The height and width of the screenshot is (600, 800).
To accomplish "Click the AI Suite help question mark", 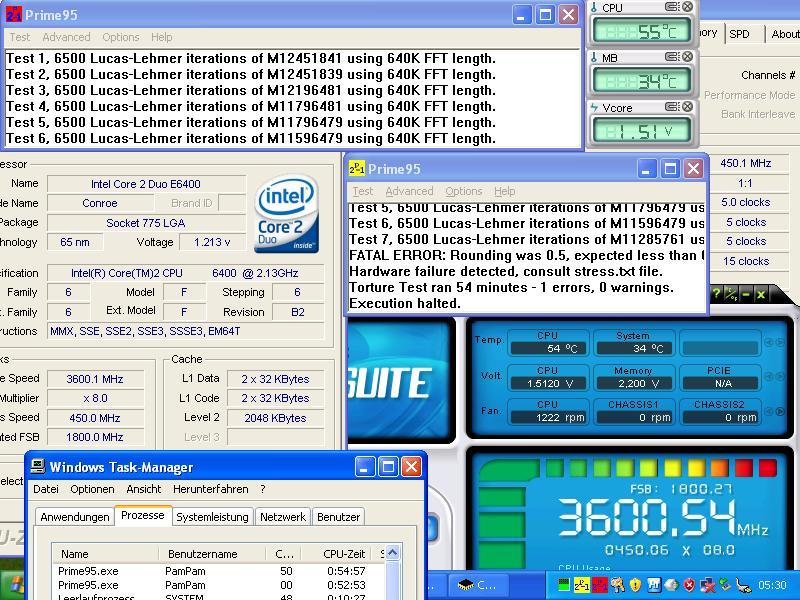I will click(x=717, y=294).
